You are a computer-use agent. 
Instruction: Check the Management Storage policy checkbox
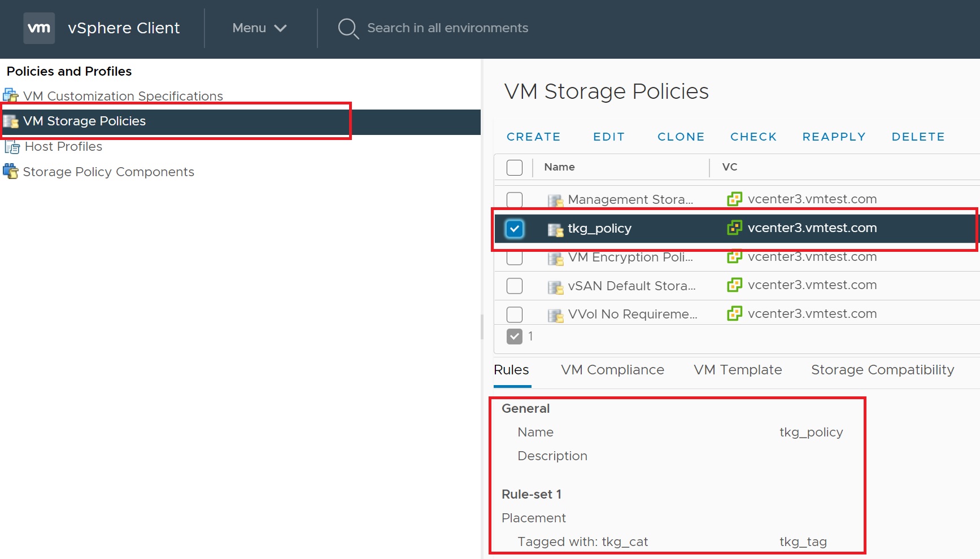(515, 200)
